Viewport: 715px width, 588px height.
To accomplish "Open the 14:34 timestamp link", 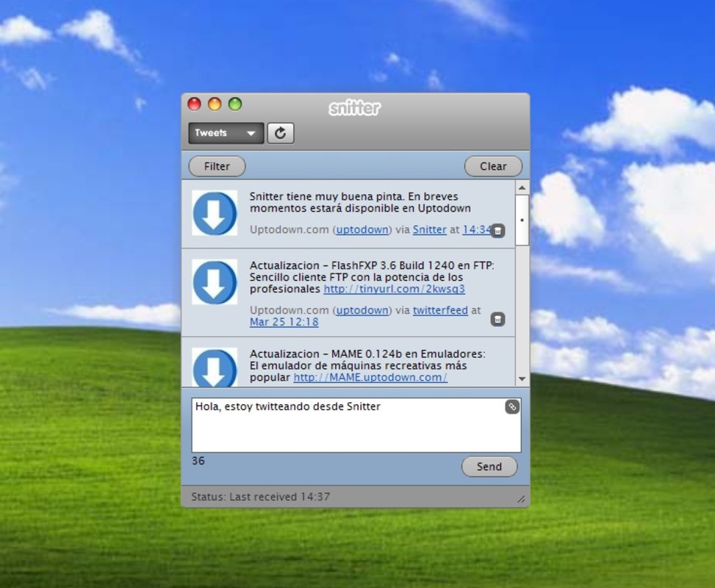I will coord(476,229).
